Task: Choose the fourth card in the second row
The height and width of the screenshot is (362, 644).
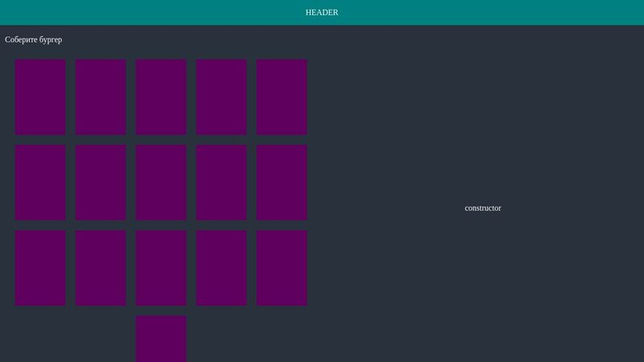Action: pyautogui.click(x=221, y=182)
